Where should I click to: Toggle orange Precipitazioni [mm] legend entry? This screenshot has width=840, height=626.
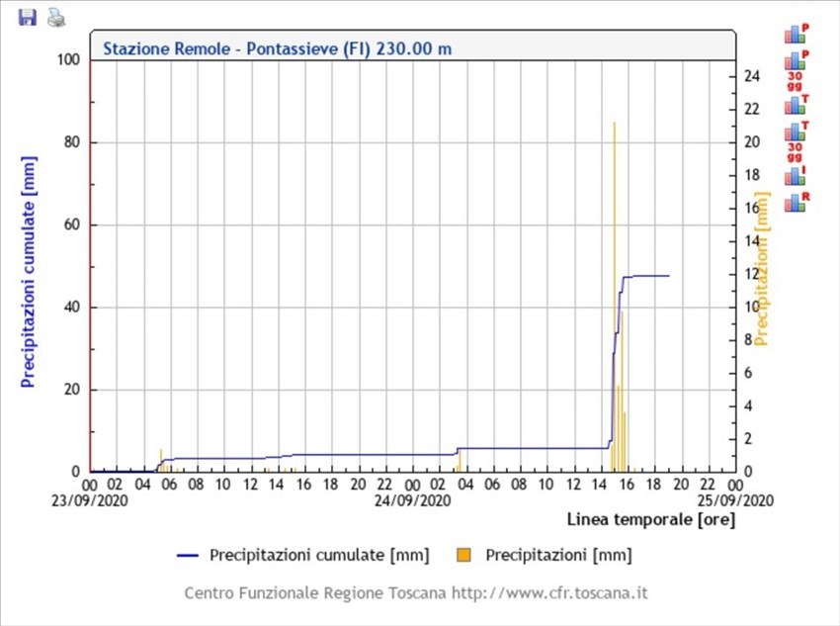point(557,555)
